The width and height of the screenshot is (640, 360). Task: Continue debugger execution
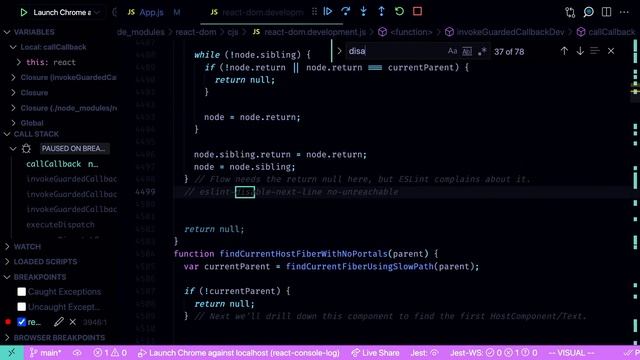pyautogui.click(x=328, y=11)
